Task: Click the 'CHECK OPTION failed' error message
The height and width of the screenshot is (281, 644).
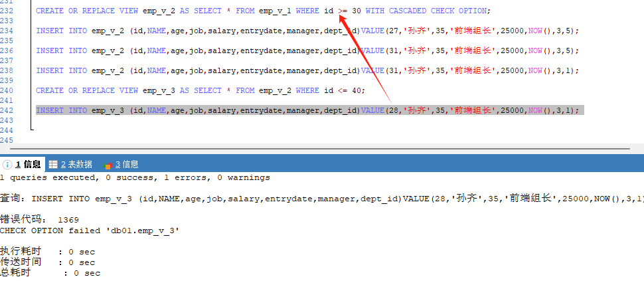Action: (90, 231)
